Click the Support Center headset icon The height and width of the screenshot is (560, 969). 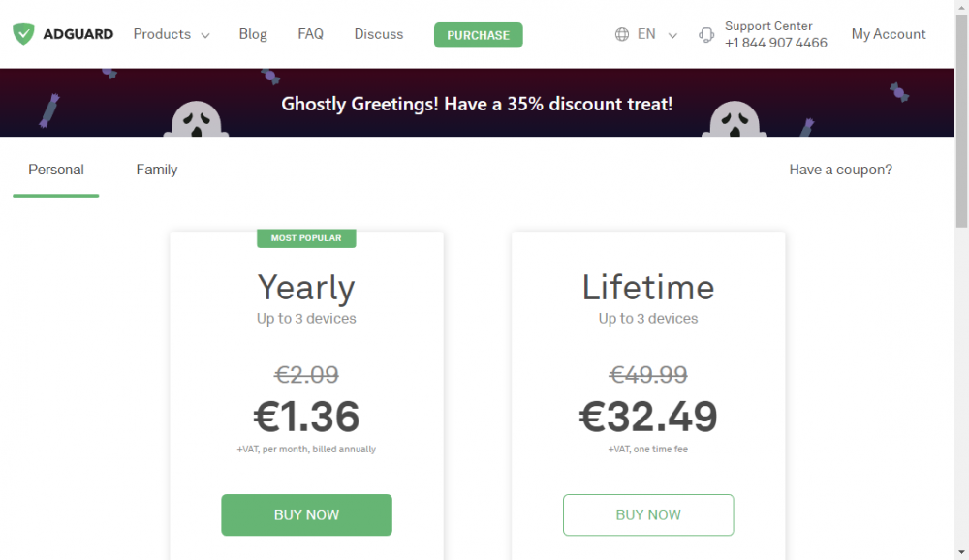[706, 35]
